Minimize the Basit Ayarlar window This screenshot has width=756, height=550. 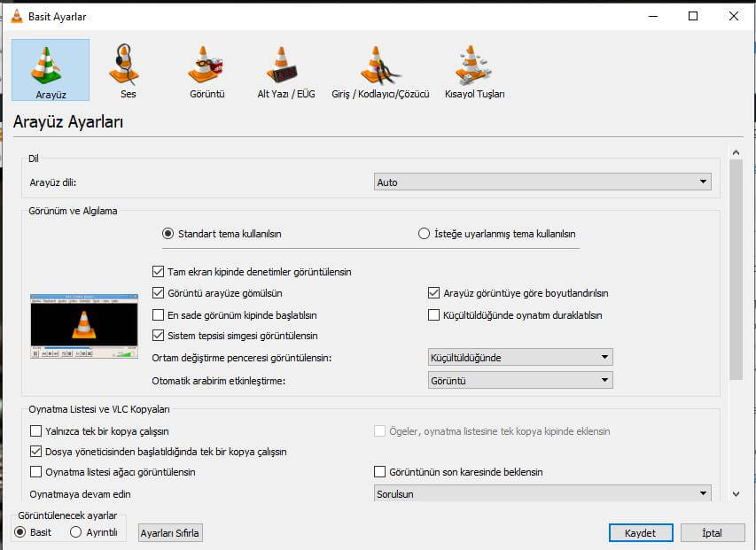pos(653,16)
